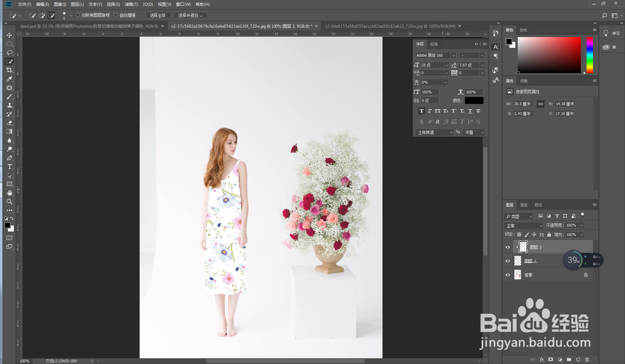Hide the 背景 layer visibility
This screenshot has height=364, width=625.
[x=508, y=275]
